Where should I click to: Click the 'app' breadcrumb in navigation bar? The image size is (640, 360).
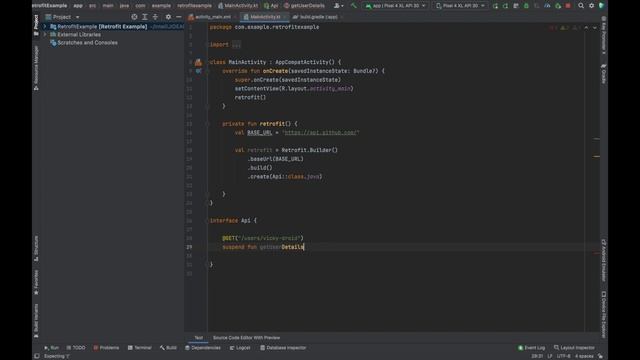pyautogui.click(x=78, y=6)
